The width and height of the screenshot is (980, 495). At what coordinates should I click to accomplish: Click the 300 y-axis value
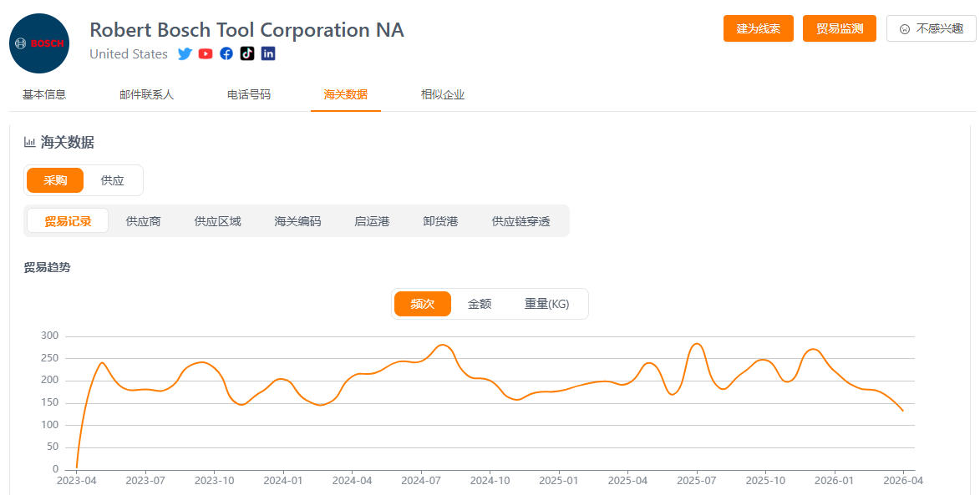coord(49,336)
